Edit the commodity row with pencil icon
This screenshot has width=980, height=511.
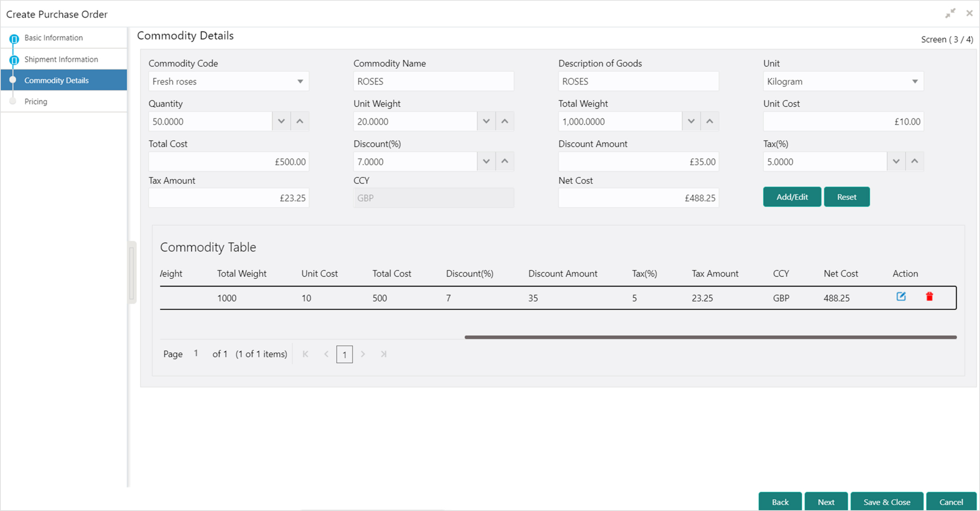click(901, 297)
